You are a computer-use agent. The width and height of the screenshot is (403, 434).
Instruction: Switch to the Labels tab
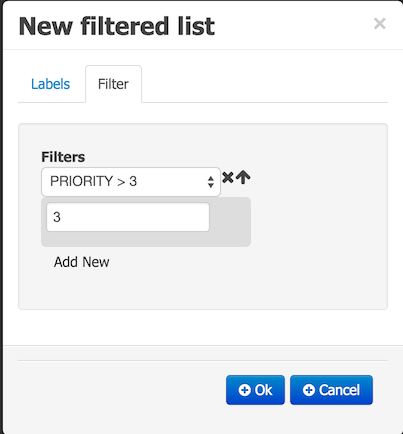coord(50,84)
